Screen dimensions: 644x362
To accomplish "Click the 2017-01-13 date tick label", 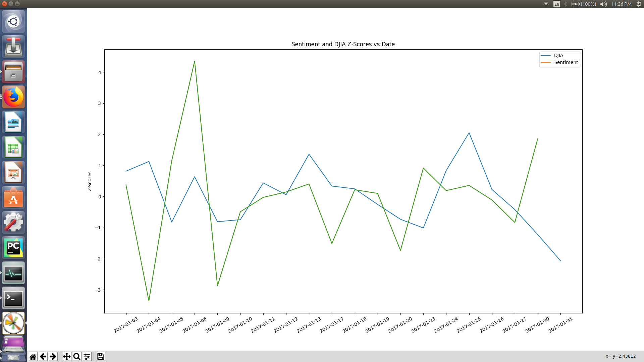I will pos(309,325).
